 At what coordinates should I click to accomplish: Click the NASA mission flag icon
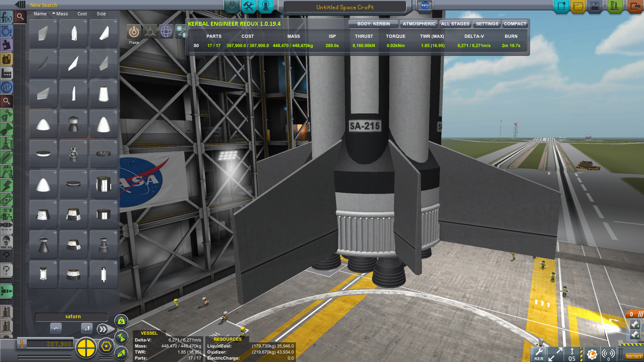pos(425,6)
